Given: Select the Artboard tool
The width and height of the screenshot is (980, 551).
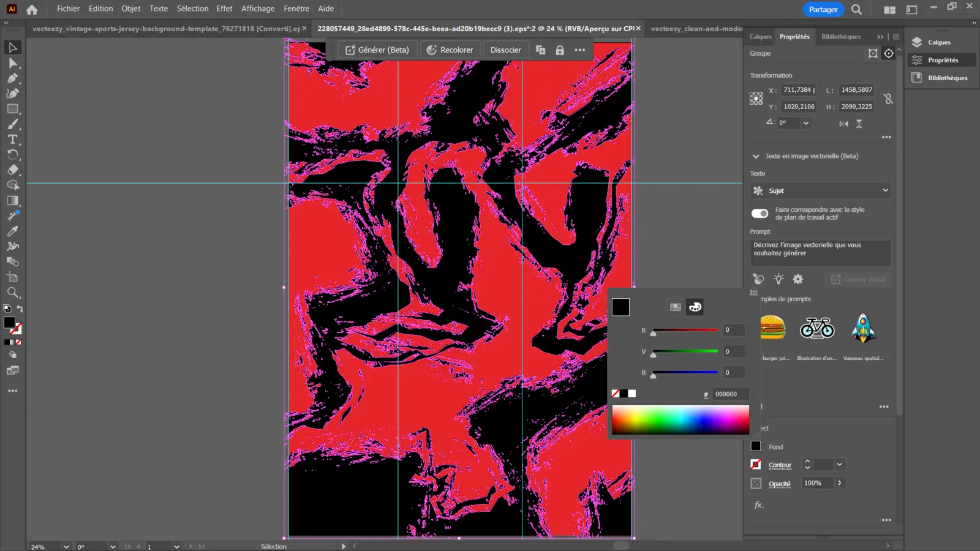Looking at the screenshot, I should pyautogui.click(x=12, y=277).
